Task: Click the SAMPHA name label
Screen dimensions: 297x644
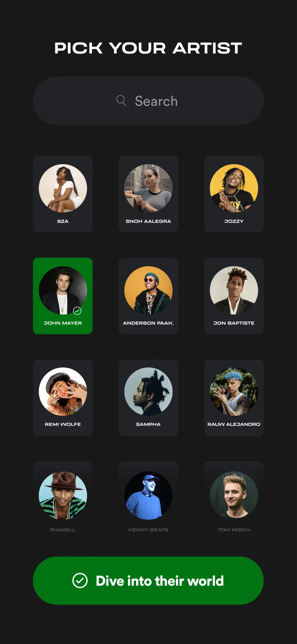Action: click(x=148, y=424)
